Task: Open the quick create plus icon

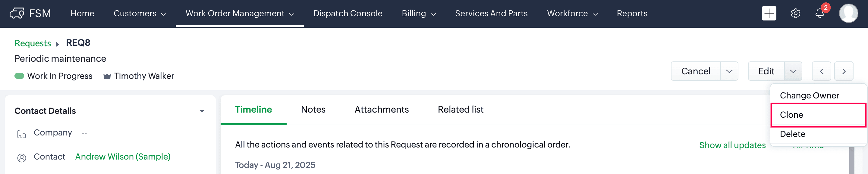Action: [x=769, y=14]
